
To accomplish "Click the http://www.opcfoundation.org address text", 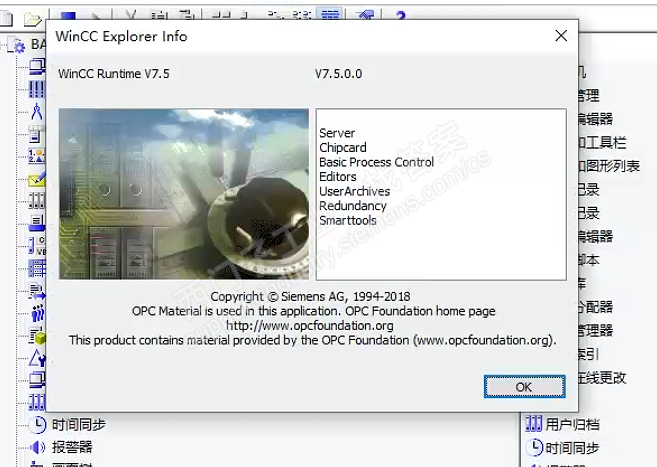I will pyautogui.click(x=310, y=325).
